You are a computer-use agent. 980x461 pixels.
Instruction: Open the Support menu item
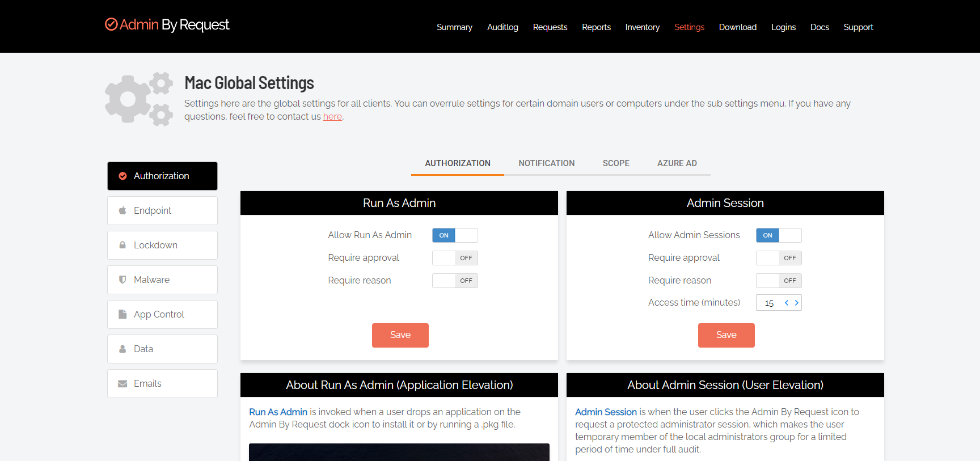858,27
